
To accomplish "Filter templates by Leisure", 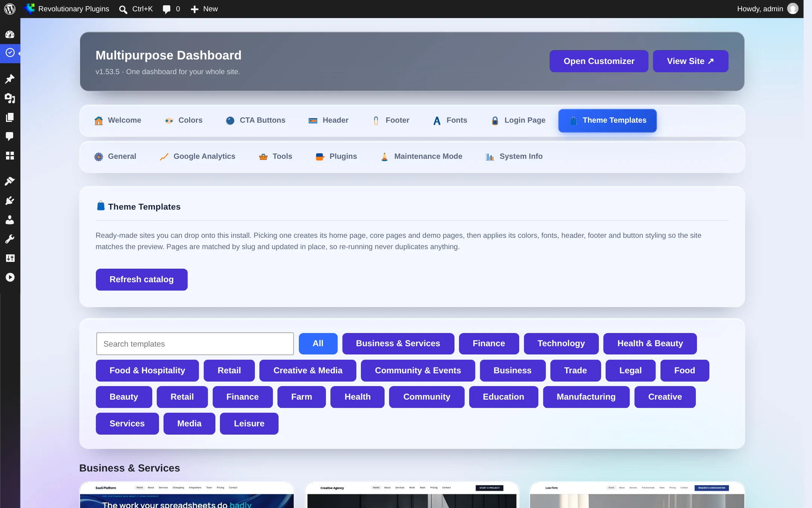I will tap(249, 424).
